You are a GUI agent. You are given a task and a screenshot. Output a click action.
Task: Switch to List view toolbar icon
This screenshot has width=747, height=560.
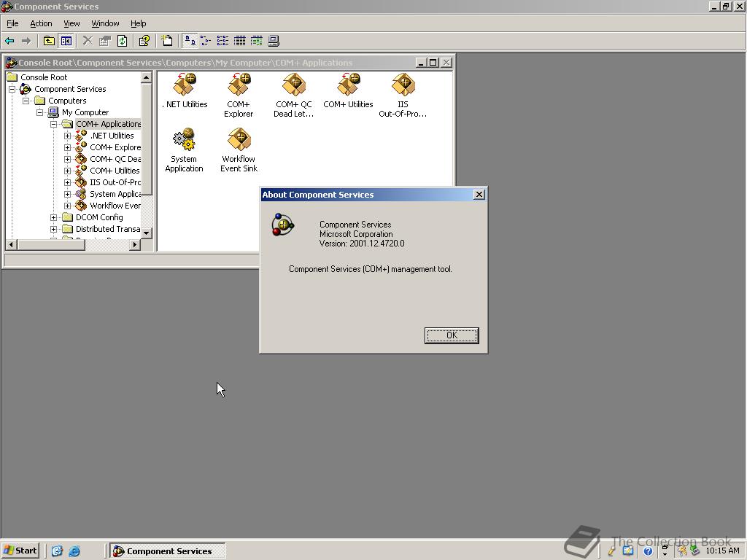click(x=222, y=41)
